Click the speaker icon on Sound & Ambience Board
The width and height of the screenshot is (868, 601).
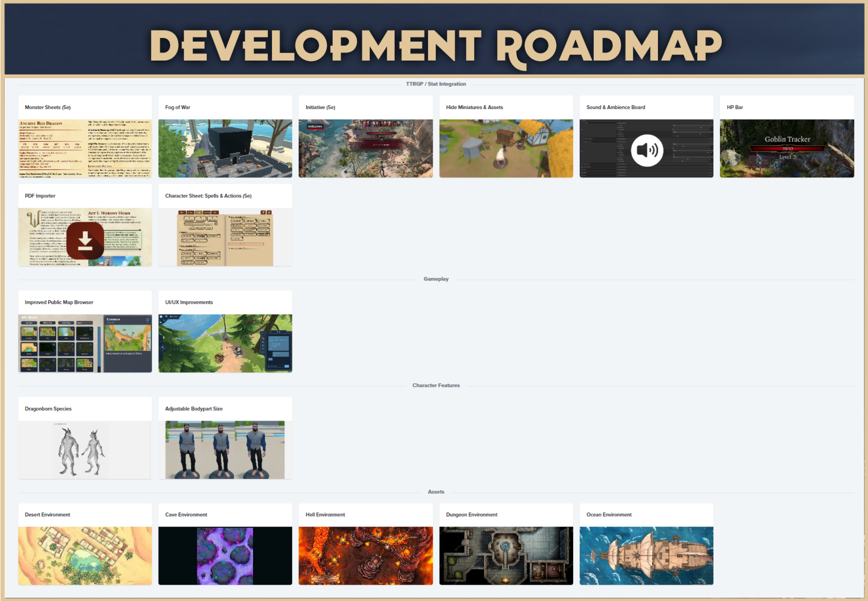(x=647, y=150)
